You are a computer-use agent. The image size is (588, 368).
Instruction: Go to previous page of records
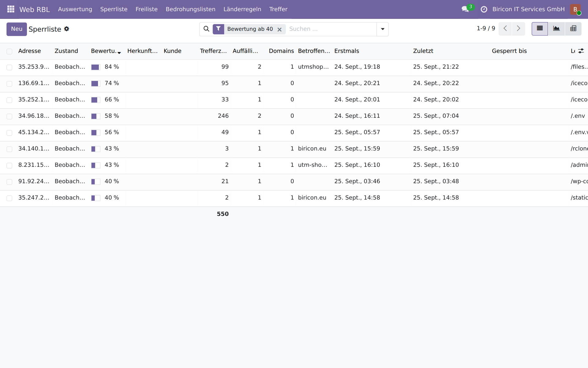[x=505, y=29]
